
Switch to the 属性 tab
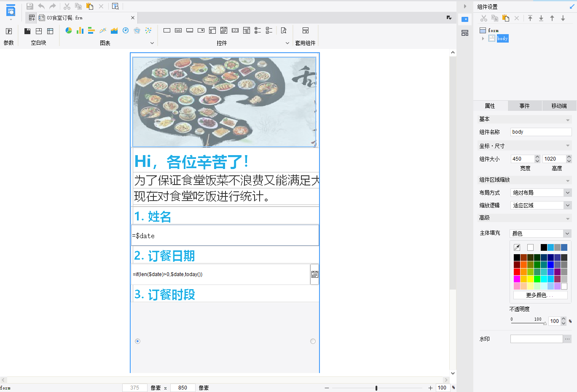click(490, 106)
